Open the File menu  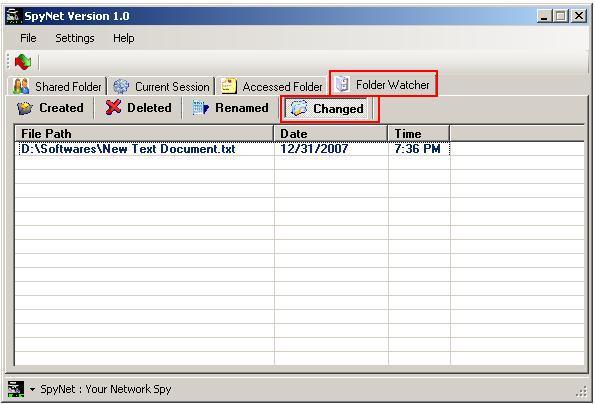pyautogui.click(x=28, y=38)
